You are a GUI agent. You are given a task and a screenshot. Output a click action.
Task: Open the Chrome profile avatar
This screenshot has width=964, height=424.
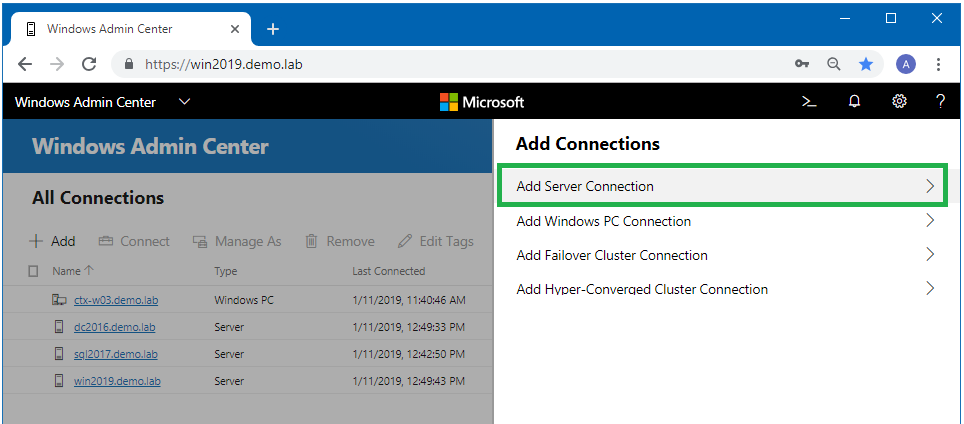click(906, 64)
